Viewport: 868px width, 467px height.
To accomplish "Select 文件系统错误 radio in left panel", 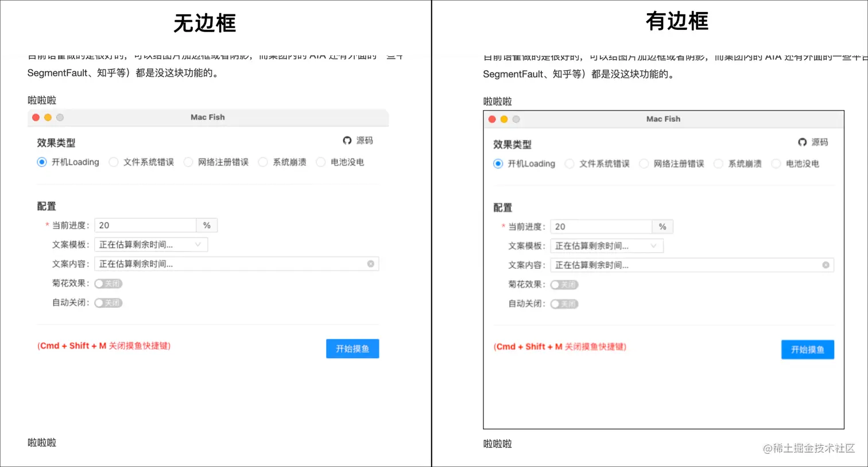I will point(114,163).
